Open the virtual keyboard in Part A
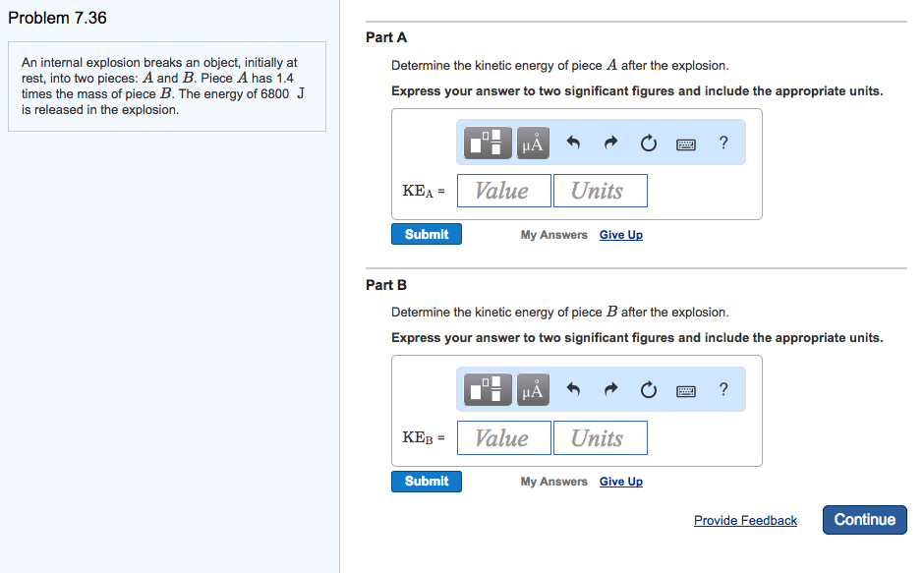Viewport: 924px width, 573px height. 686,142
